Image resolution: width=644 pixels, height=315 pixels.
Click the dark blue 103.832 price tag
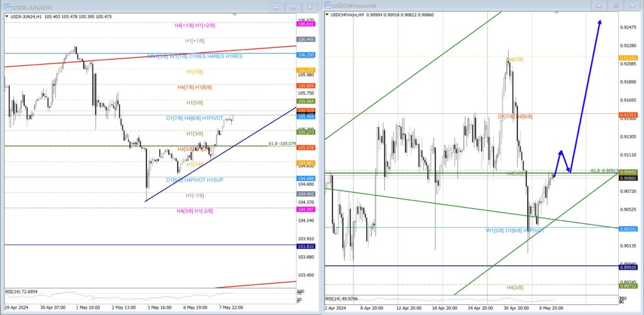pyautogui.click(x=306, y=247)
